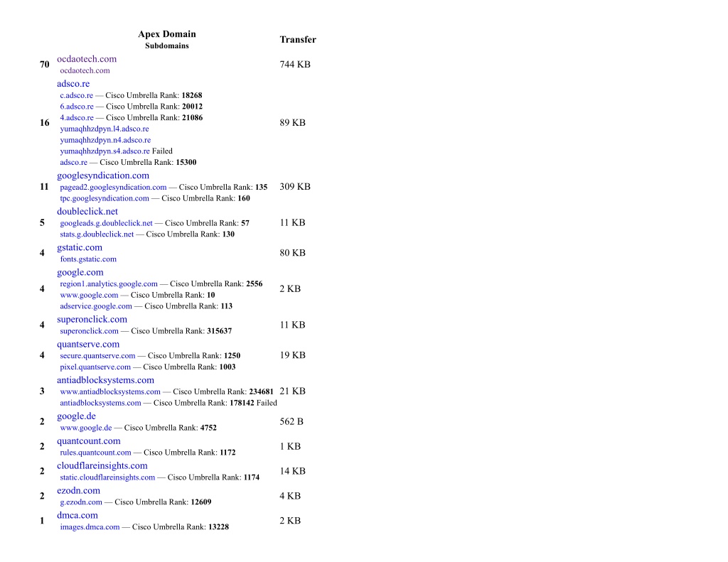The image size is (728, 562).
Task: Open the doubleclick.net apex domain
Action: [87, 211]
